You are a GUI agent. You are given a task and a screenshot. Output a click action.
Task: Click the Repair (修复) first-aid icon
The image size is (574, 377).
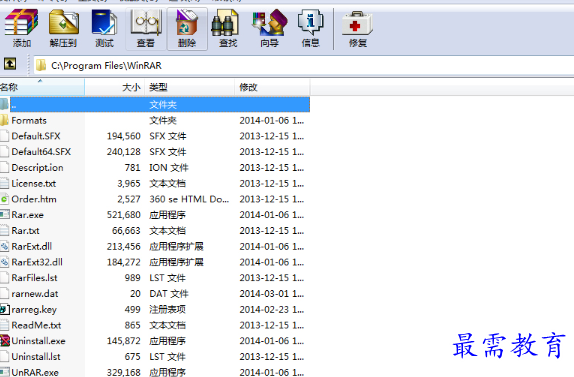357,23
